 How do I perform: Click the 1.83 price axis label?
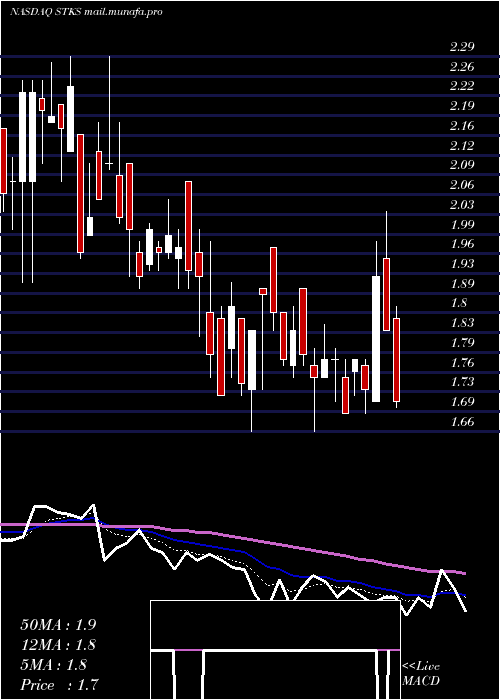(x=462, y=323)
